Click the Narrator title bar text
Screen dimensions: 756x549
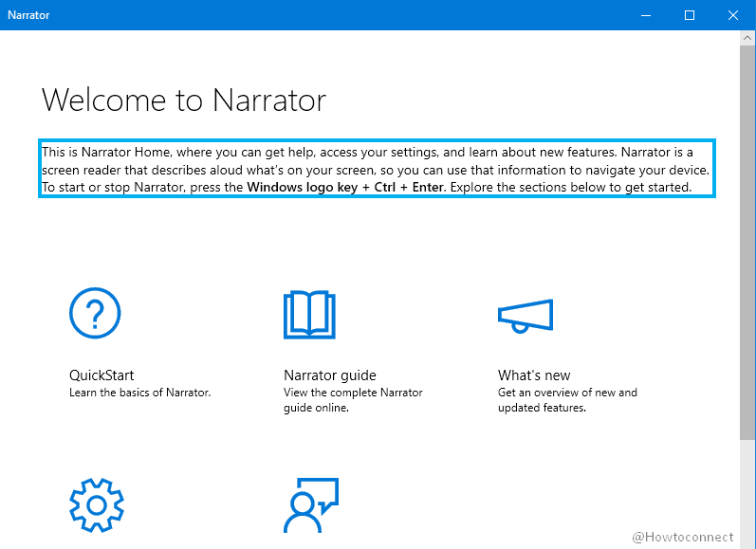[x=28, y=15]
